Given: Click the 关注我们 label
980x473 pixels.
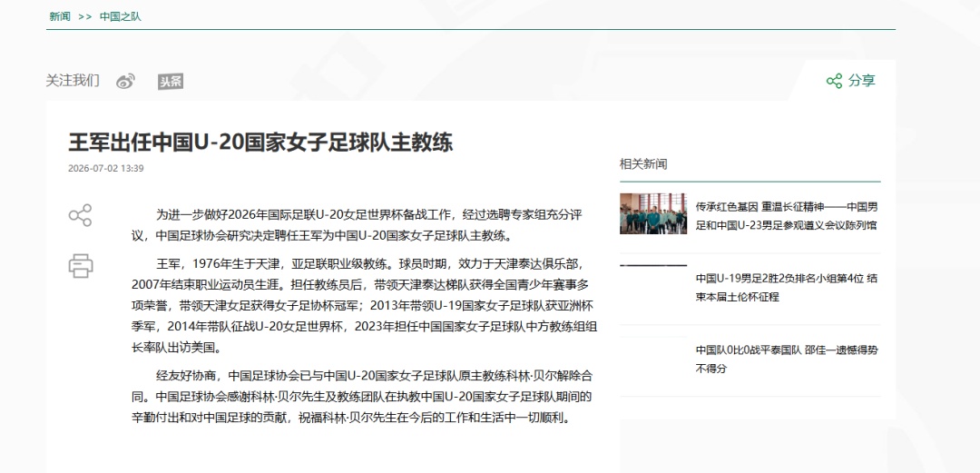Looking at the screenshot, I should point(73,81).
